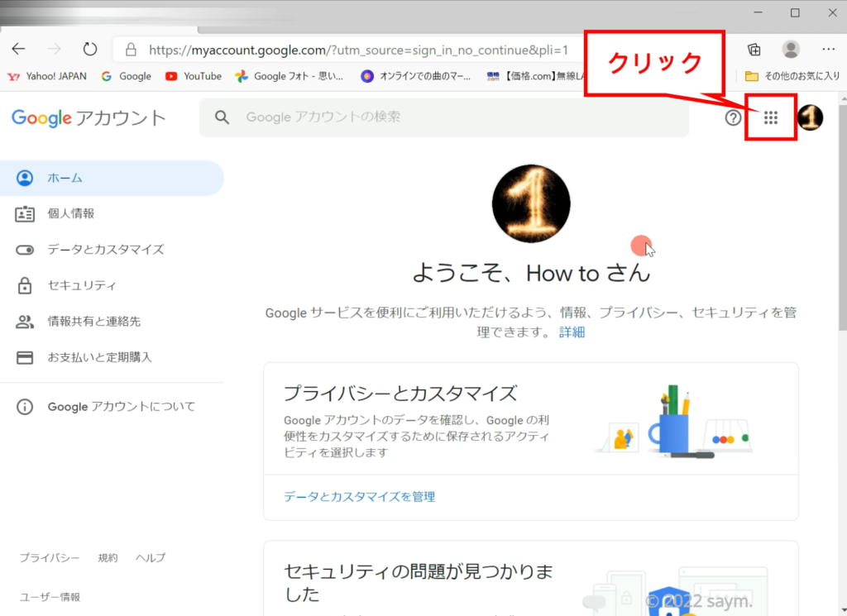Focus the Google アカウントの検索 field
Image resolution: width=847 pixels, height=616 pixels.
(455, 117)
